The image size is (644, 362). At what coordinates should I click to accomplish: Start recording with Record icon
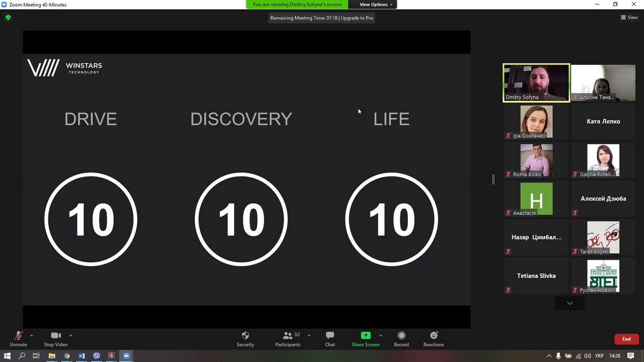pos(401,338)
